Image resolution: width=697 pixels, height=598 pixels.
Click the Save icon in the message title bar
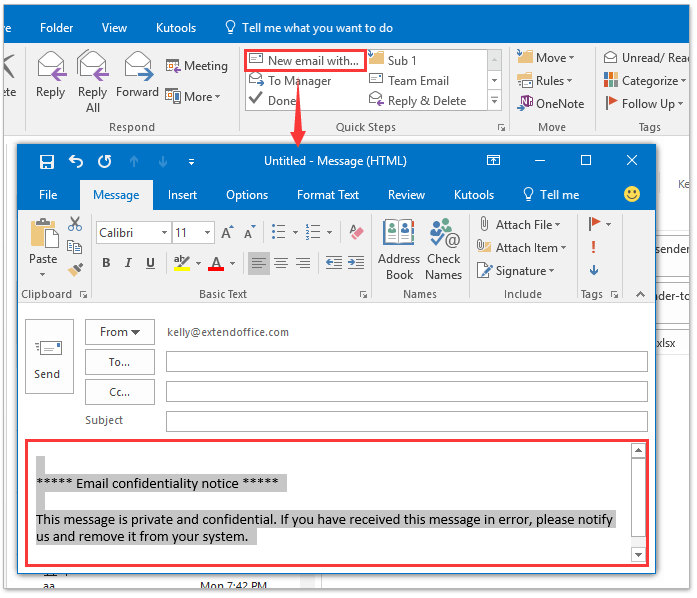pos(46,161)
